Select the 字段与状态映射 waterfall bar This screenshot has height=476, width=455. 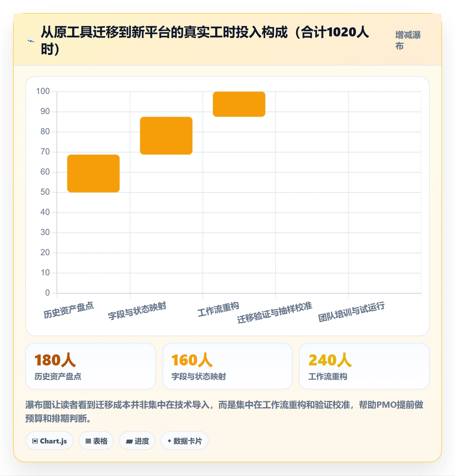[x=166, y=136]
